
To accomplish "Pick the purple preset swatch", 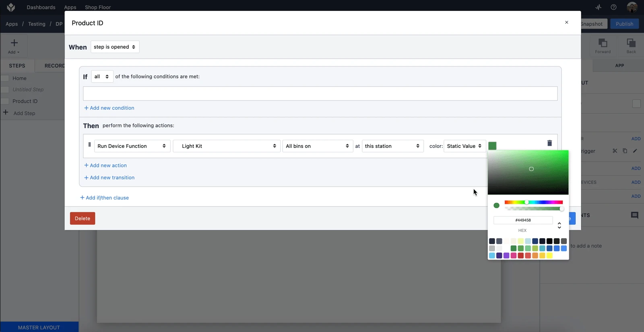I will point(506,255).
